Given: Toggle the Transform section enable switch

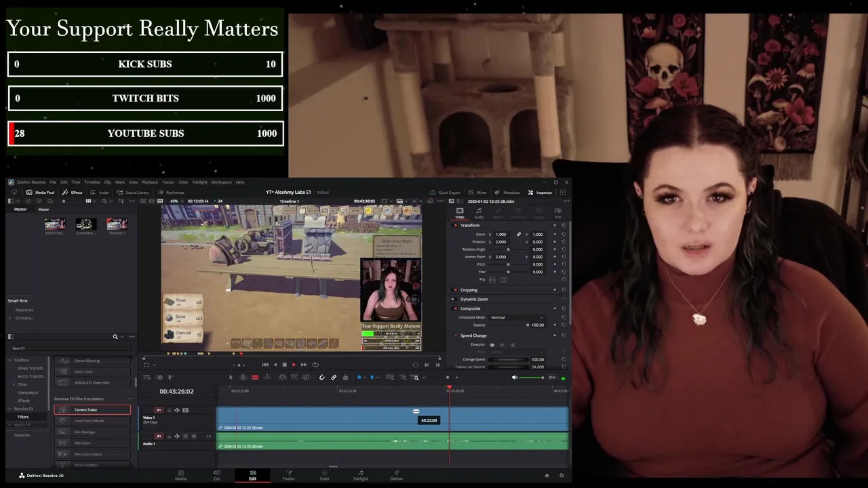Looking at the screenshot, I should 455,225.
